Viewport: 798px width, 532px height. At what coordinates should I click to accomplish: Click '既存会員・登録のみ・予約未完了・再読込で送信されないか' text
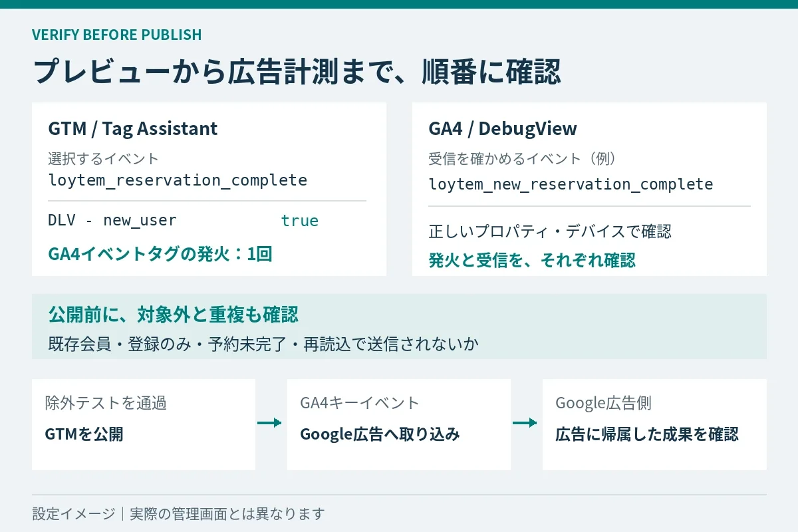[263, 344]
